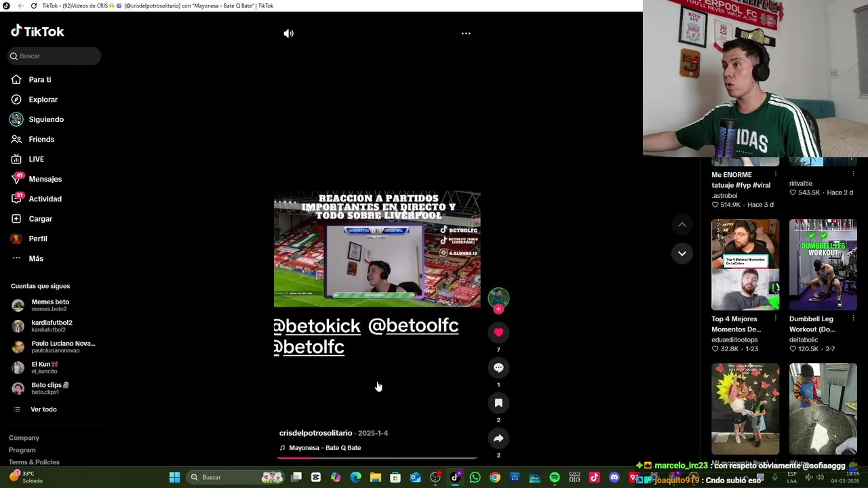Click eduardiitootops creator name
This screenshot has width=868, height=488.
pos(734,340)
